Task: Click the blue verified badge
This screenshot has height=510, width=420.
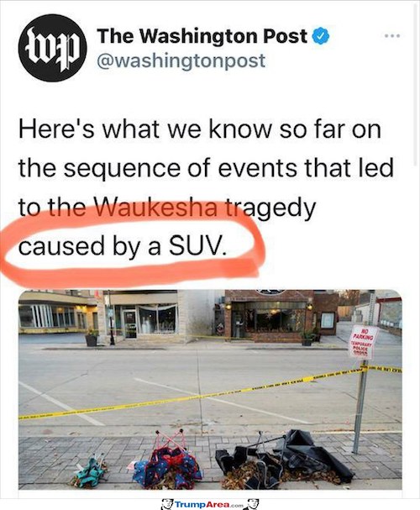Action: point(321,36)
